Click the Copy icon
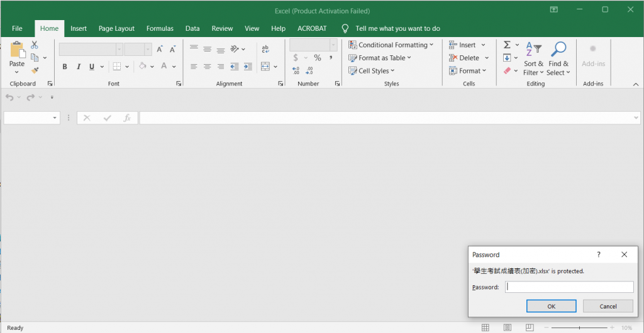This screenshot has height=333, width=644. pyautogui.click(x=35, y=57)
